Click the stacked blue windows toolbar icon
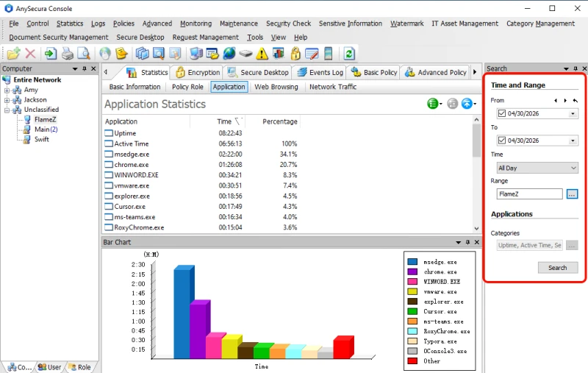588x373 pixels. [x=142, y=54]
